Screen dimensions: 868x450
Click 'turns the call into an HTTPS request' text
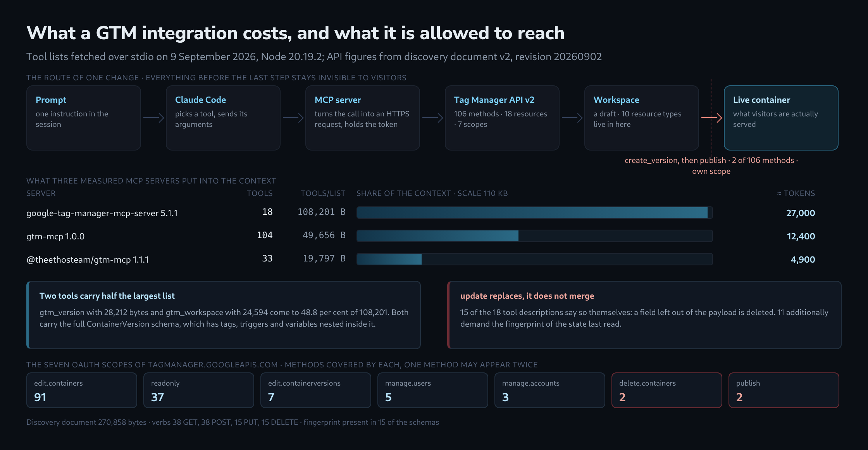click(362, 119)
